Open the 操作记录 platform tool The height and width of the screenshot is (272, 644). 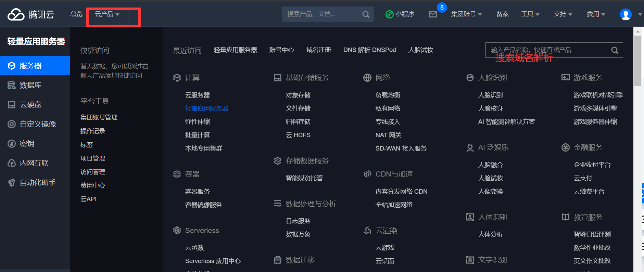point(93,131)
